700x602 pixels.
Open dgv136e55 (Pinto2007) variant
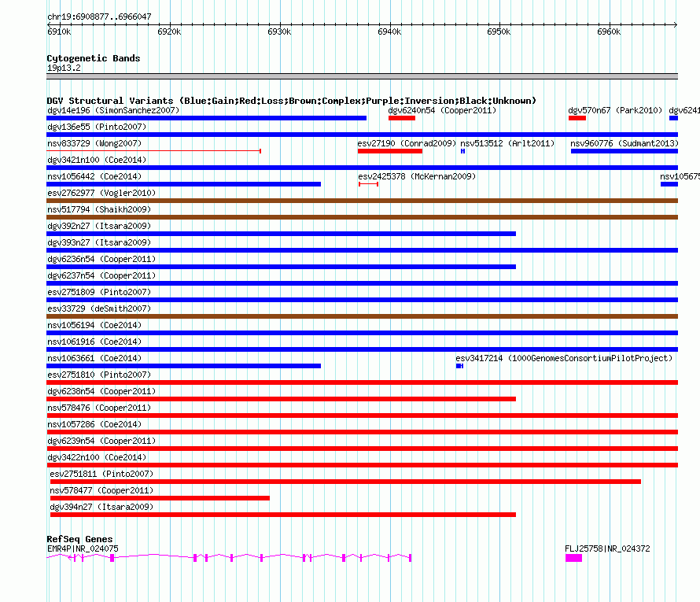(97, 127)
